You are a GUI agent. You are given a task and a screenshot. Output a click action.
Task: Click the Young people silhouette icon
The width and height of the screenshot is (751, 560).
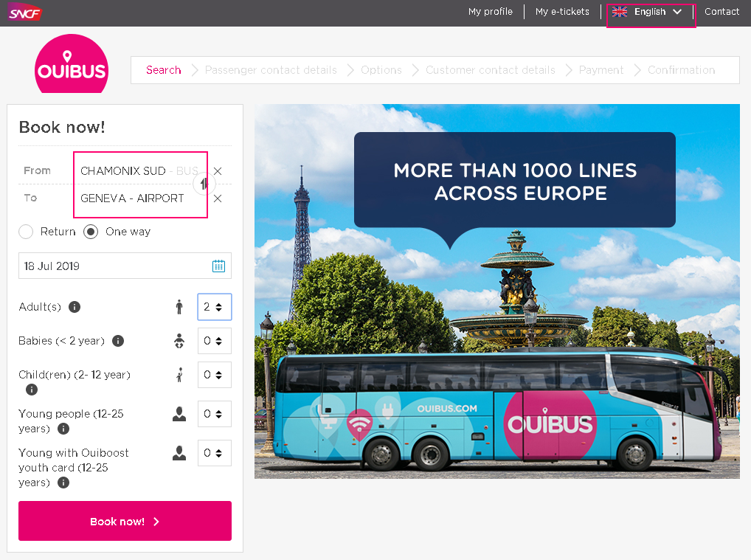pos(179,413)
